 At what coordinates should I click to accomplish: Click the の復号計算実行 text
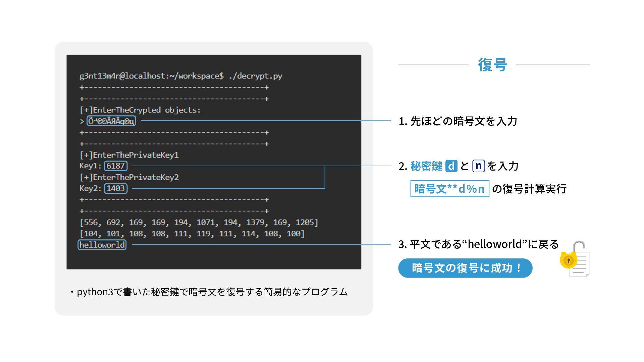point(529,189)
